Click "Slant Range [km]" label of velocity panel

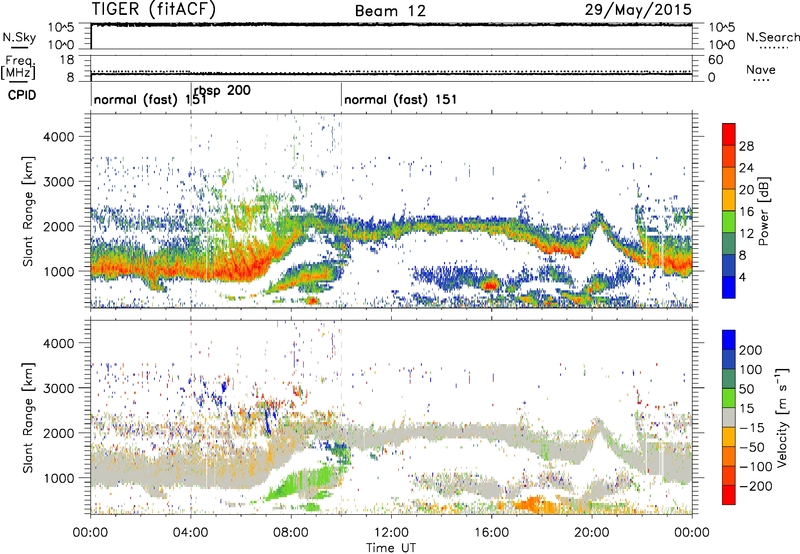tap(28, 417)
